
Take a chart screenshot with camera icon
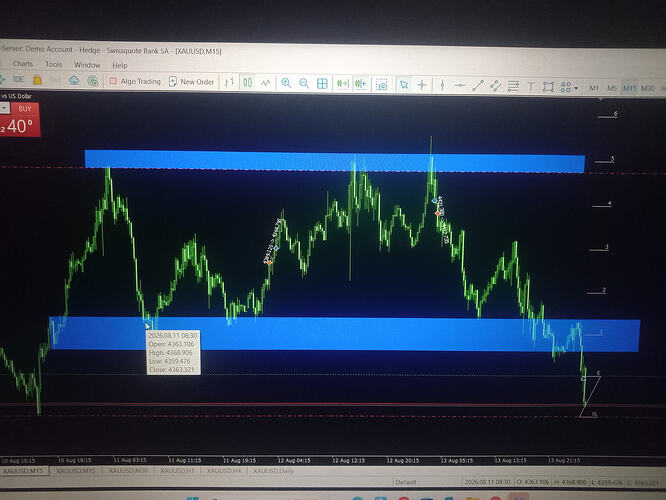[x=382, y=85]
